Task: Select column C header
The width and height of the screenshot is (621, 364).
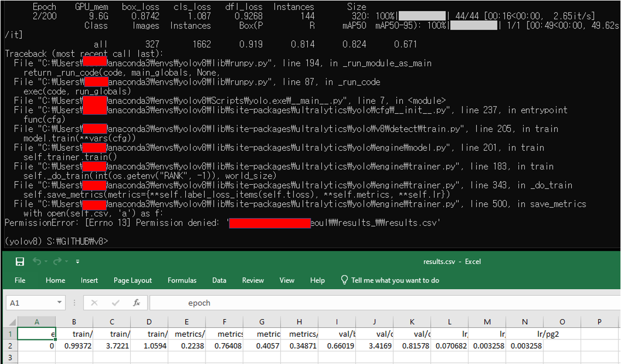Action: tap(112, 321)
